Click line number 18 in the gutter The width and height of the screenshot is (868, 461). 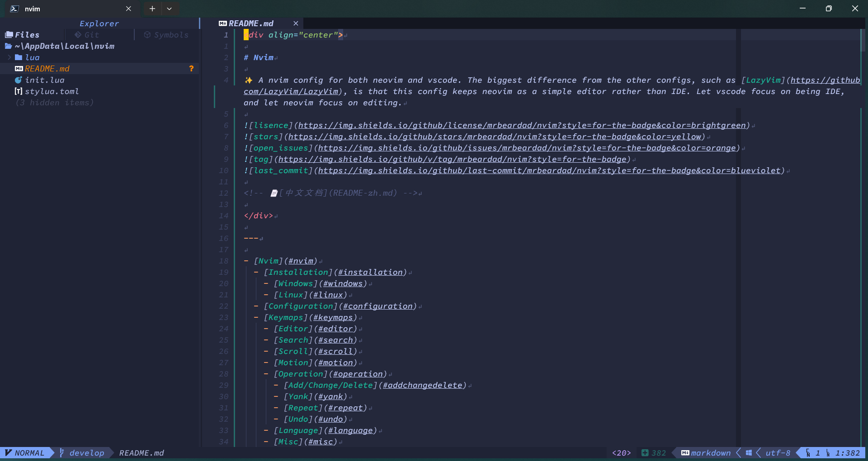[x=223, y=261]
